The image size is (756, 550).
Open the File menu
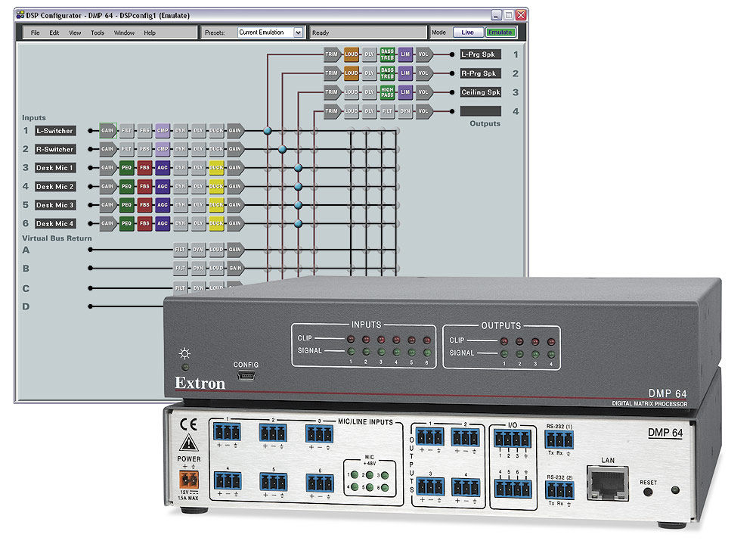pyautogui.click(x=36, y=33)
